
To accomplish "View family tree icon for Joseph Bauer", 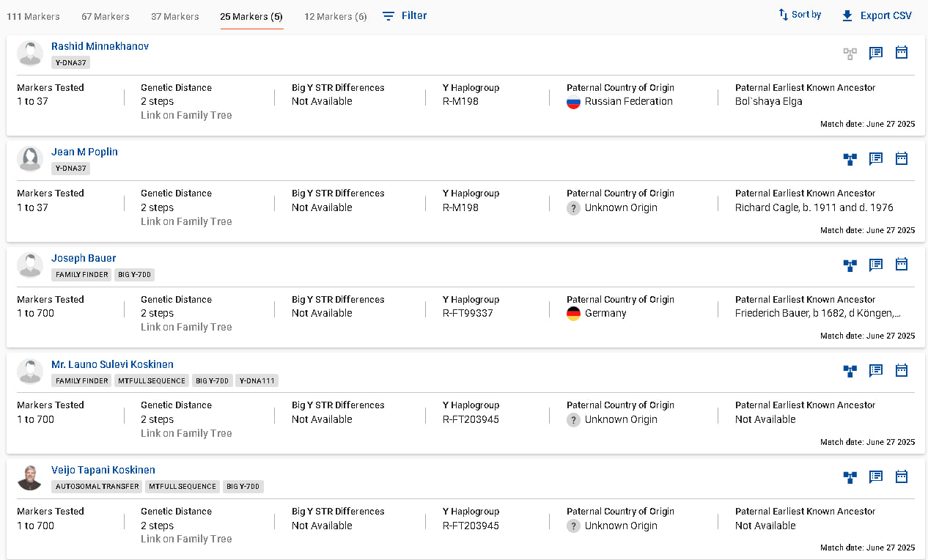I will pyautogui.click(x=850, y=265).
